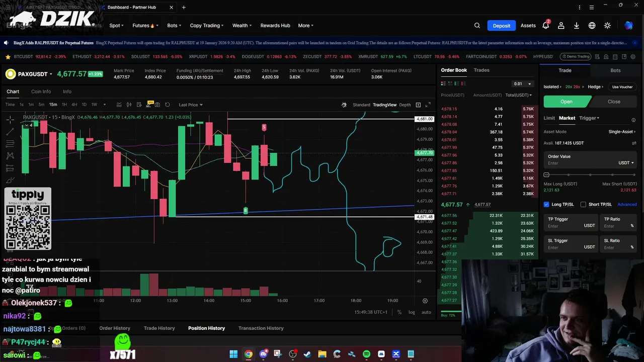Image resolution: width=644 pixels, height=362 pixels.
Task: Switch the theme with sun icon
Action: point(607,26)
